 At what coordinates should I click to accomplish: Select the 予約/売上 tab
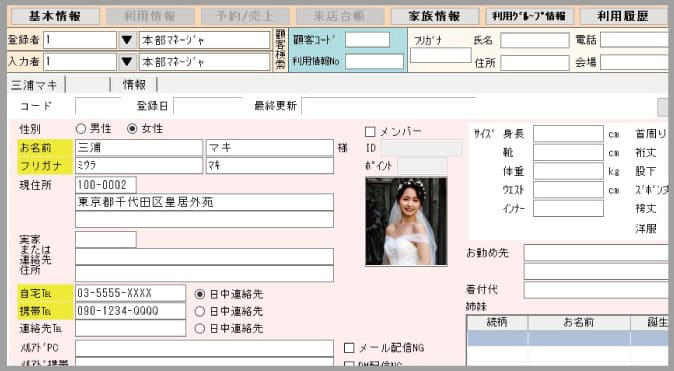(x=245, y=16)
